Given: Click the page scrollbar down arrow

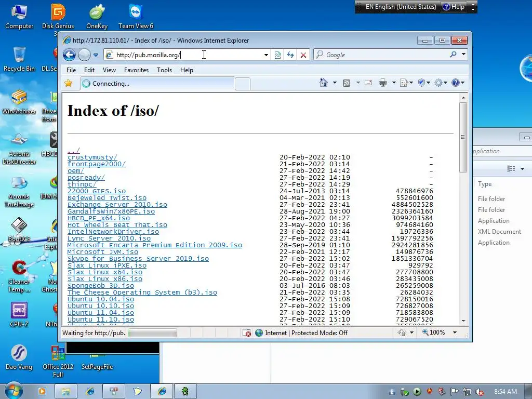Looking at the screenshot, I should pyautogui.click(x=463, y=321).
